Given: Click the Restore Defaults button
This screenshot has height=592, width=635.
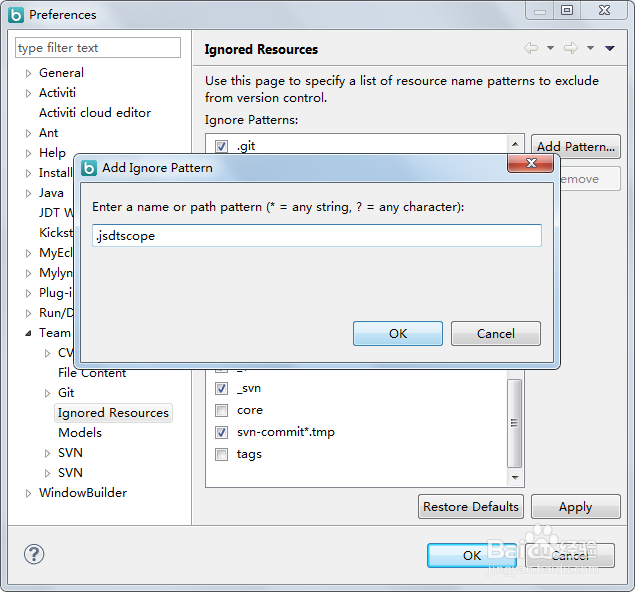Looking at the screenshot, I should 471,507.
